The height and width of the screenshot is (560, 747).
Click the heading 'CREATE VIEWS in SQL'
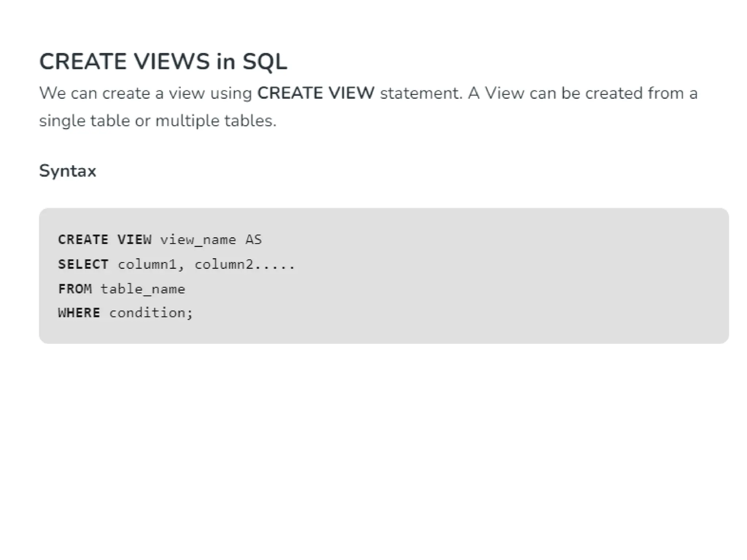pyautogui.click(x=163, y=61)
